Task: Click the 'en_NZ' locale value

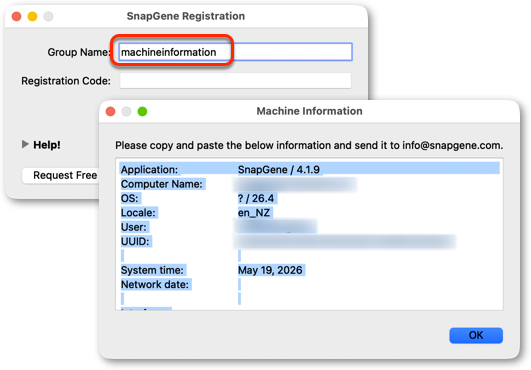Action: pyautogui.click(x=254, y=213)
